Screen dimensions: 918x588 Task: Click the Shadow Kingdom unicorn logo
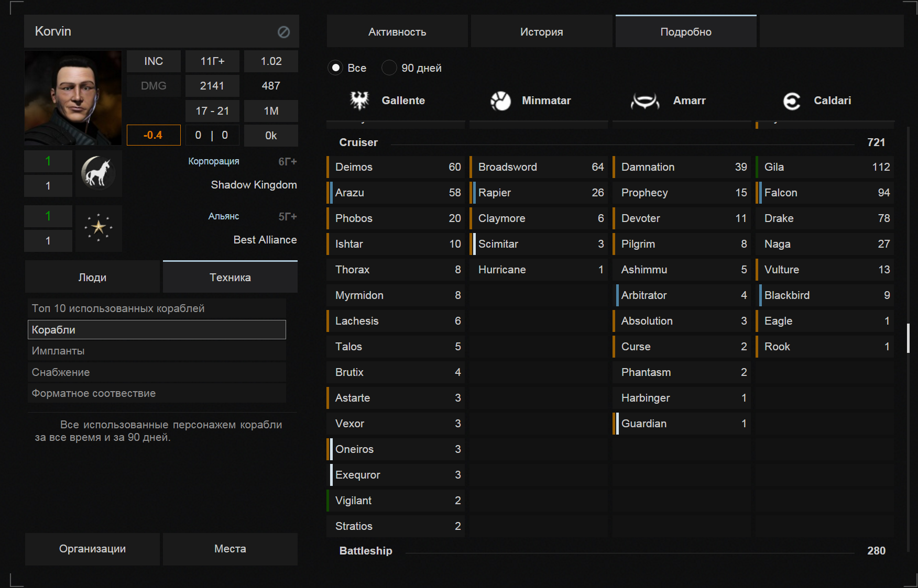pyautogui.click(x=99, y=173)
